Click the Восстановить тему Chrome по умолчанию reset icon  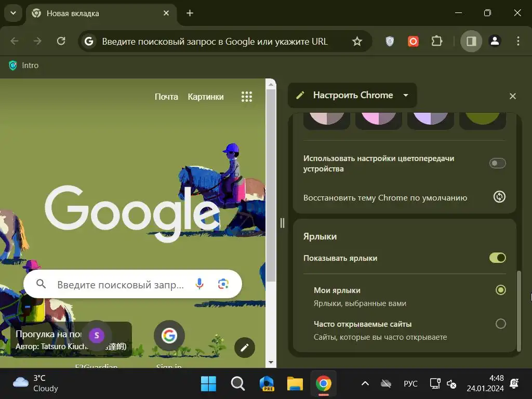pyautogui.click(x=499, y=197)
